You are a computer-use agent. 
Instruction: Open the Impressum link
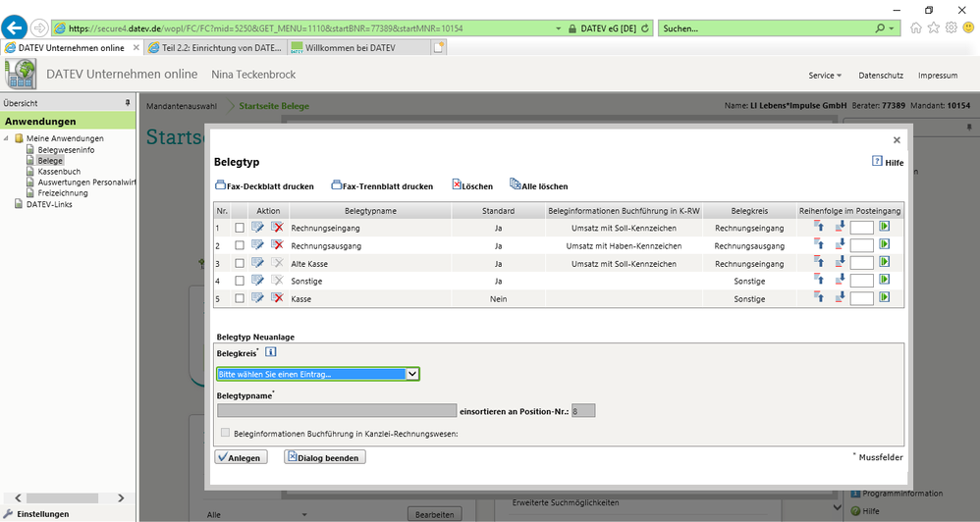click(x=938, y=75)
